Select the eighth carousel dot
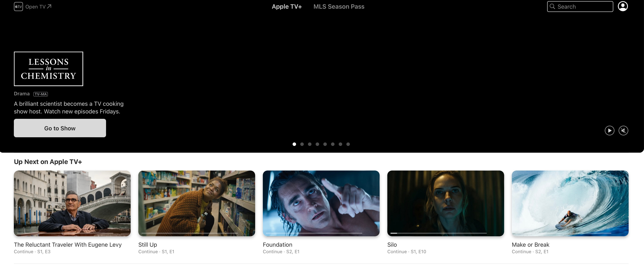Viewport: 644px width, 268px height. [x=348, y=144]
